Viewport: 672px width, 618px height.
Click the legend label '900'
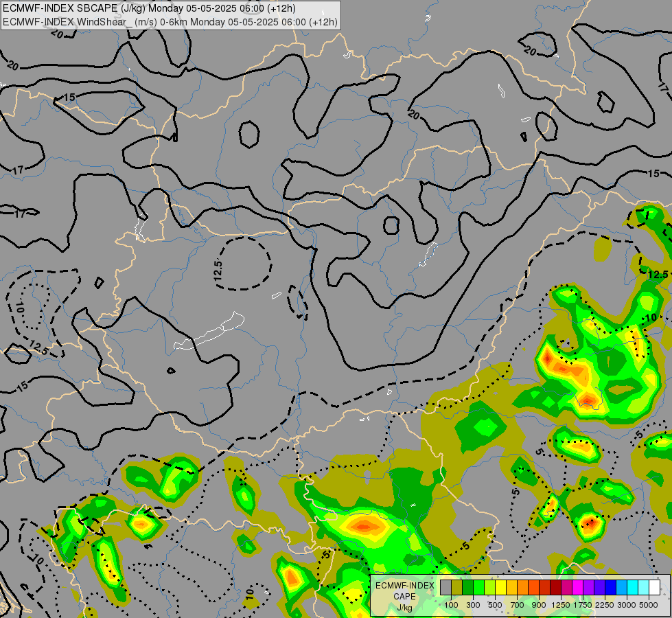tap(539, 605)
